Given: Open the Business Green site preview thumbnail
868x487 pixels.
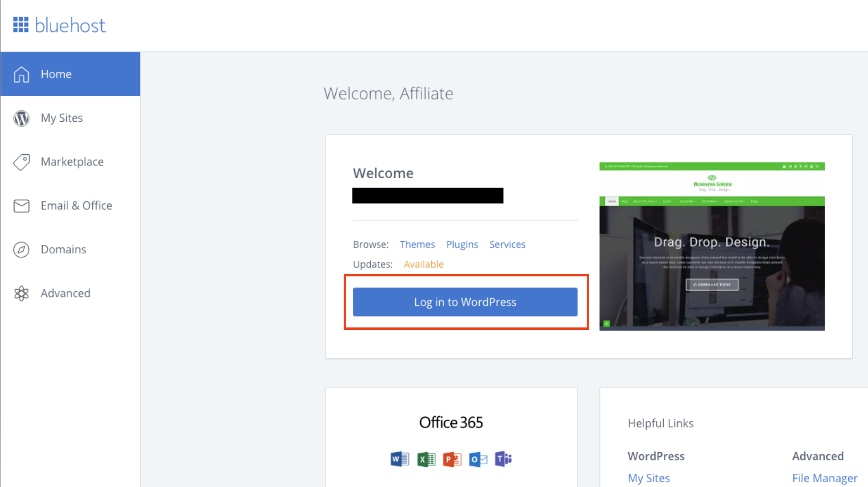Looking at the screenshot, I should (x=712, y=246).
